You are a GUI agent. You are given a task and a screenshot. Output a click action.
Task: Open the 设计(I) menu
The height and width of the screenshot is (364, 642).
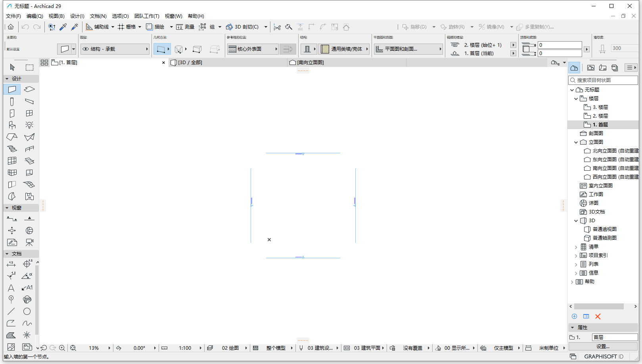click(77, 16)
